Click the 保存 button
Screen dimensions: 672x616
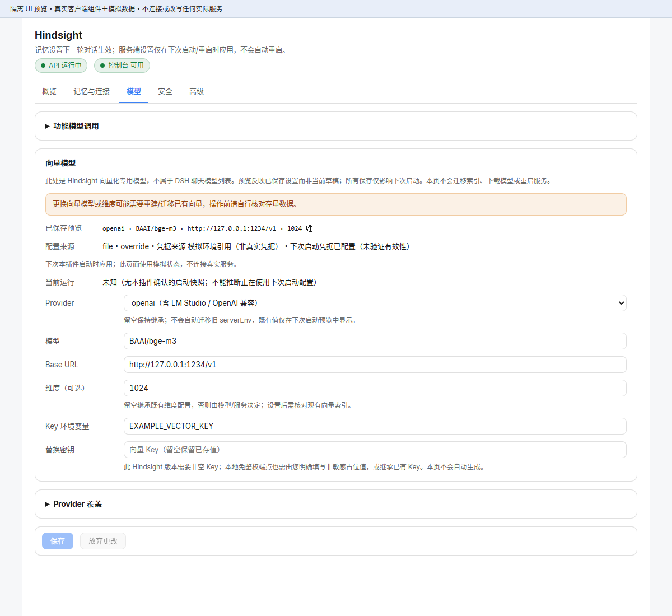pos(58,541)
